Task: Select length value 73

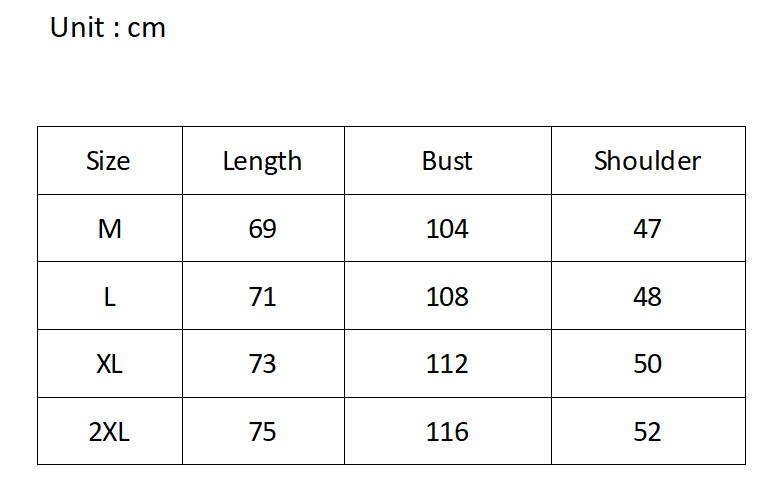Action: pyautogui.click(x=262, y=364)
